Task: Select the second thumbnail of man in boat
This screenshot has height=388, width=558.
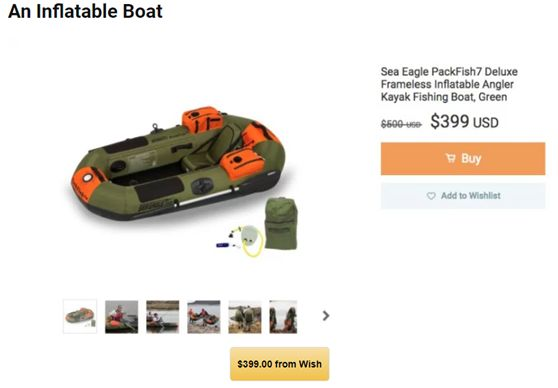Action: [x=121, y=317]
